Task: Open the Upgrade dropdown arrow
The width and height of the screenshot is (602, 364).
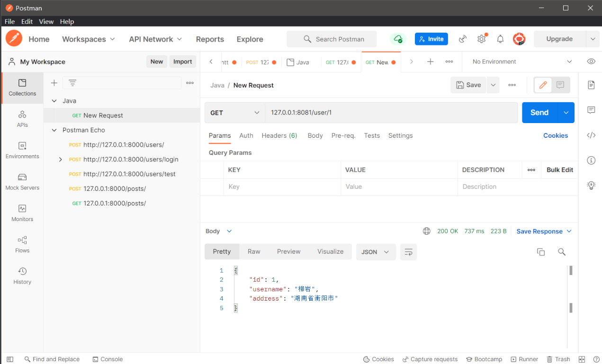Action: click(593, 39)
